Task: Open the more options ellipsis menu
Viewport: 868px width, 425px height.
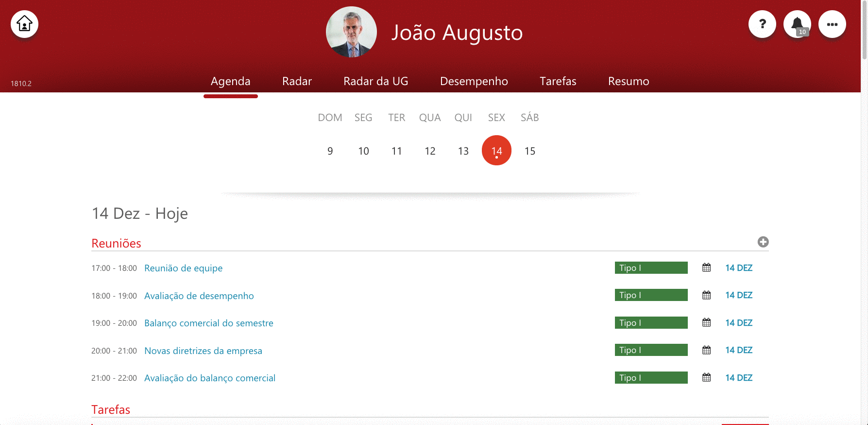Action: (832, 24)
